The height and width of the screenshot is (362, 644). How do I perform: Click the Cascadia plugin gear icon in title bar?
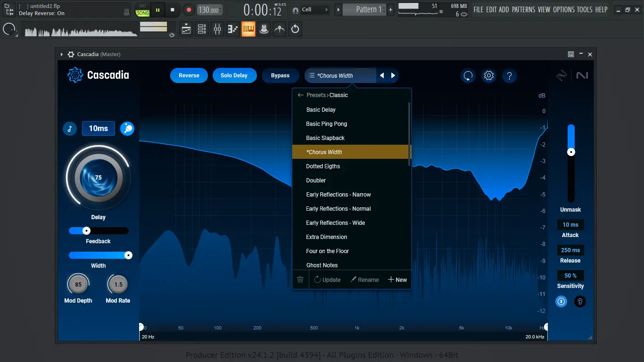click(71, 54)
